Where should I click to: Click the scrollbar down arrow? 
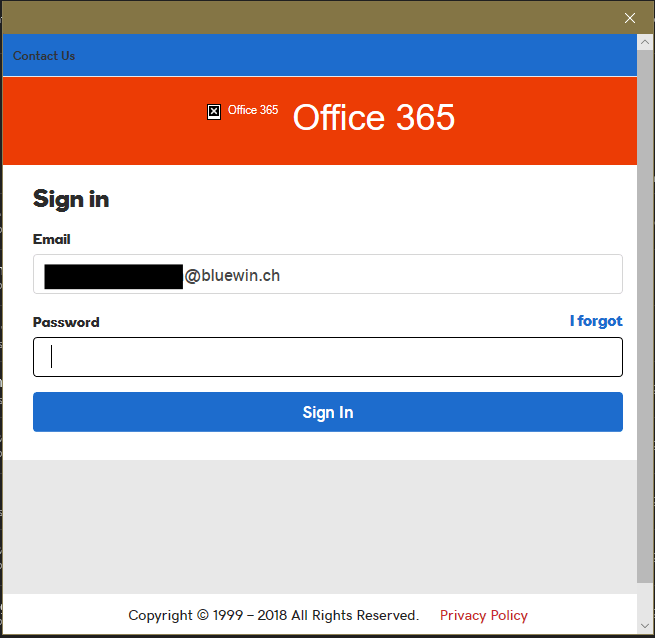coord(645,625)
